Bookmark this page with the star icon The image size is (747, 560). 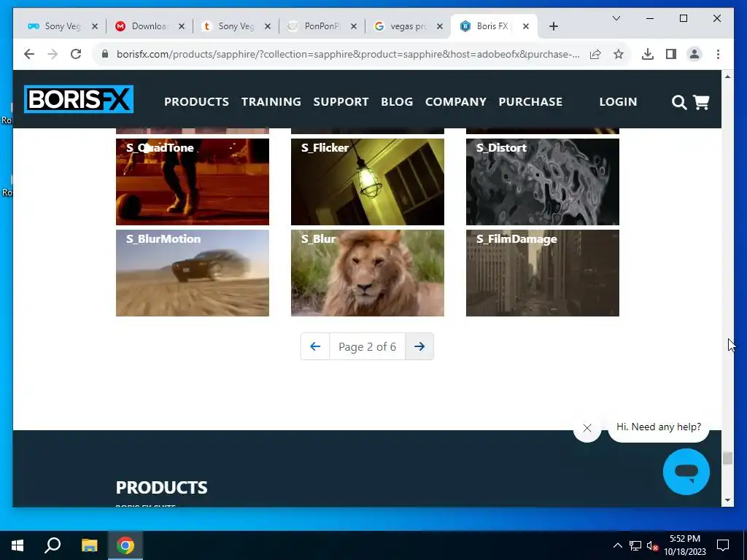pyautogui.click(x=619, y=54)
